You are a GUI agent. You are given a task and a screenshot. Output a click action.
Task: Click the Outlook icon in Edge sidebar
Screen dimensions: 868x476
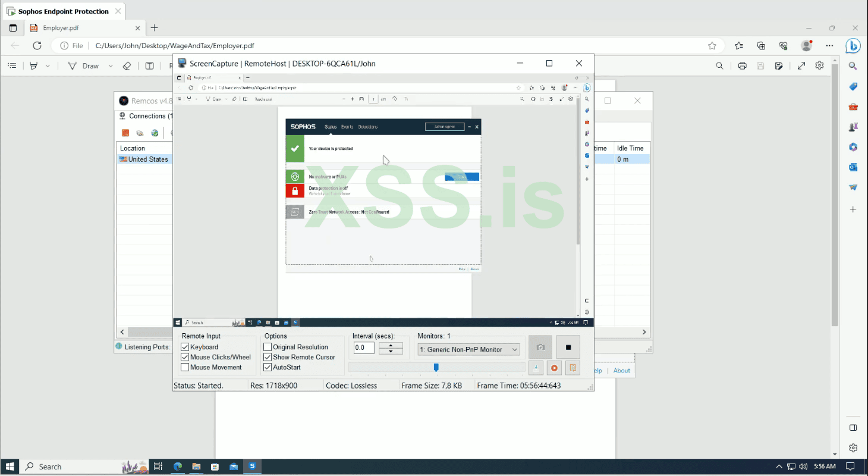(853, 167)
